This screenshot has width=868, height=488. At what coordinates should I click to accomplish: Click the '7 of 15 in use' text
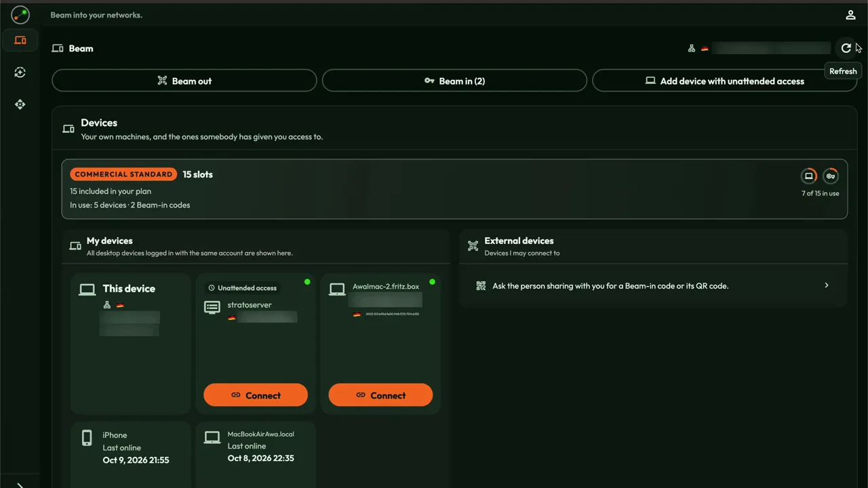[x=820, y=193]
